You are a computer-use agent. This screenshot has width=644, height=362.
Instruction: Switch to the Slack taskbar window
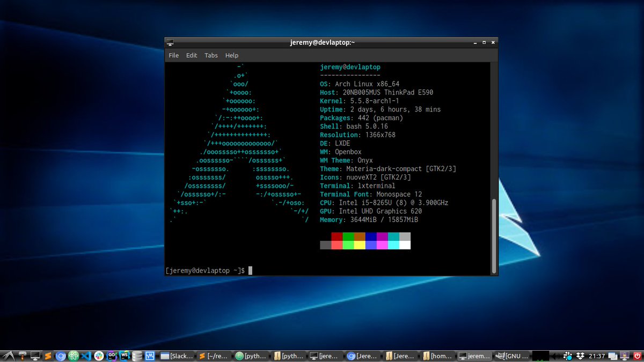coord(177,356)
